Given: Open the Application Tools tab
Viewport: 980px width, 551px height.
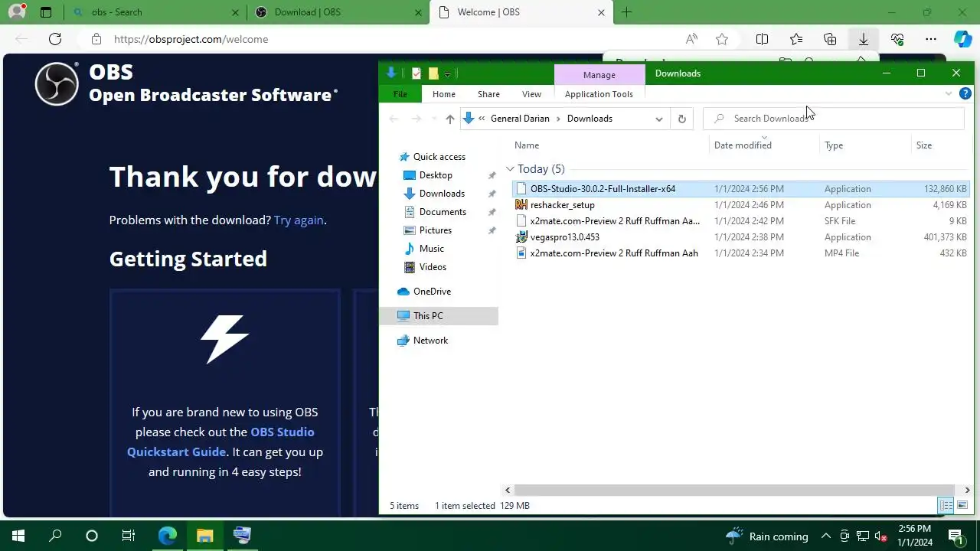Looking at the screenshot, I should pos(599,94).
